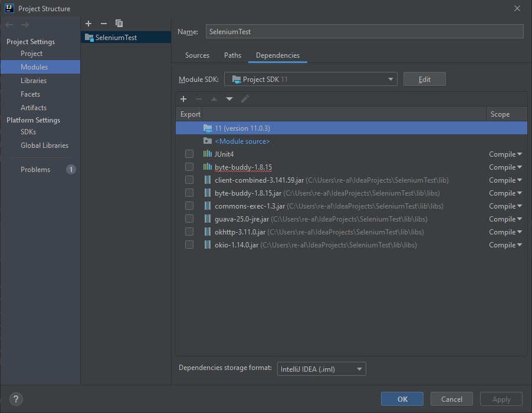
Task: Click the okhttp-3.11.0.jar file icon
Action: tap(207, 232)
